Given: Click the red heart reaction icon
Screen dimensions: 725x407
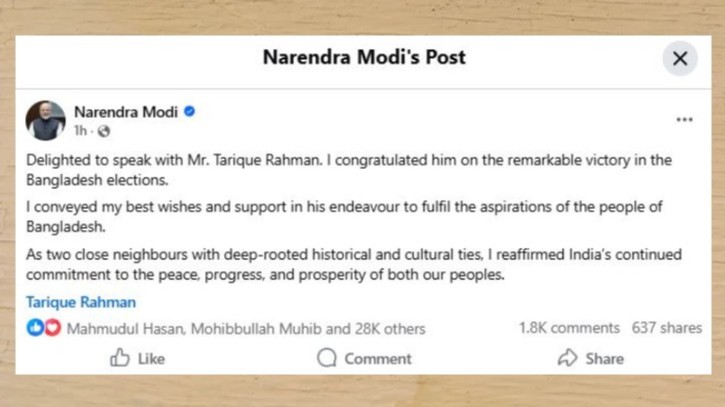Looking at the screenshot, I should (52, 328).
